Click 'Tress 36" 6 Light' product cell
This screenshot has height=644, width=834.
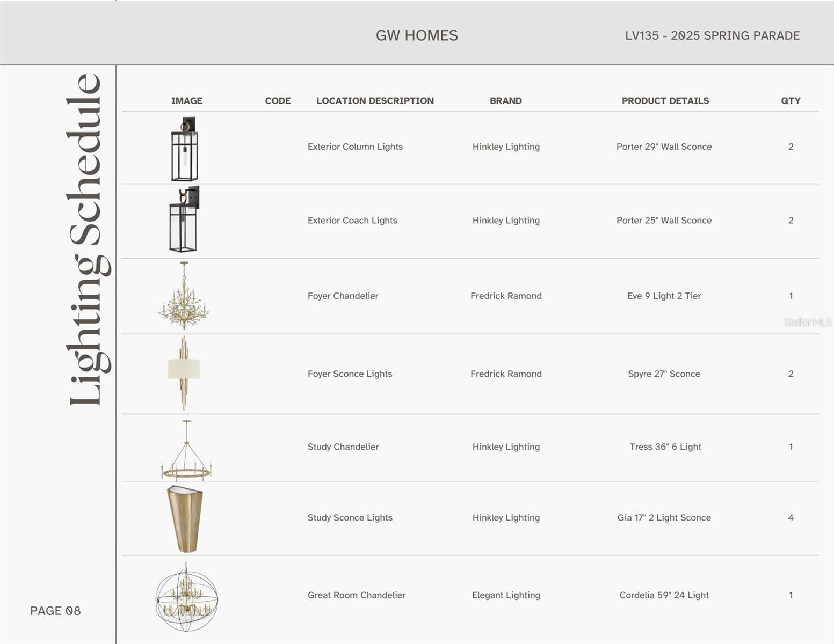(x=665, y=447)
